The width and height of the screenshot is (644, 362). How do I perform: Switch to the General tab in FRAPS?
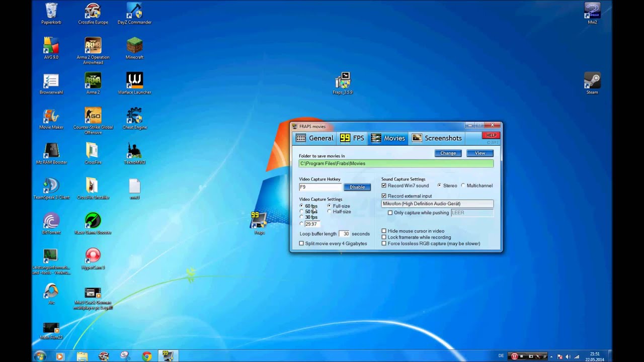tap(315, 138)
